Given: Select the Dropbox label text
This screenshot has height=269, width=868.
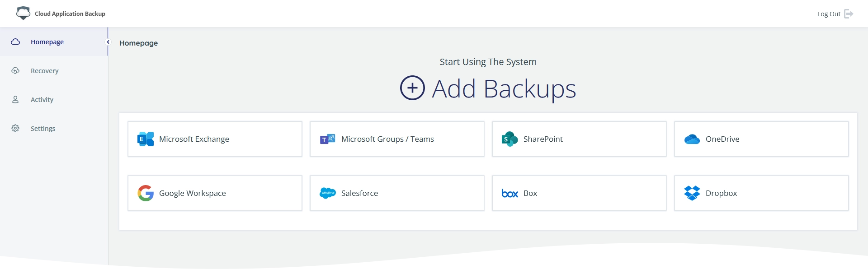Looking at the screenshot, I should click(x=721, y=193).
